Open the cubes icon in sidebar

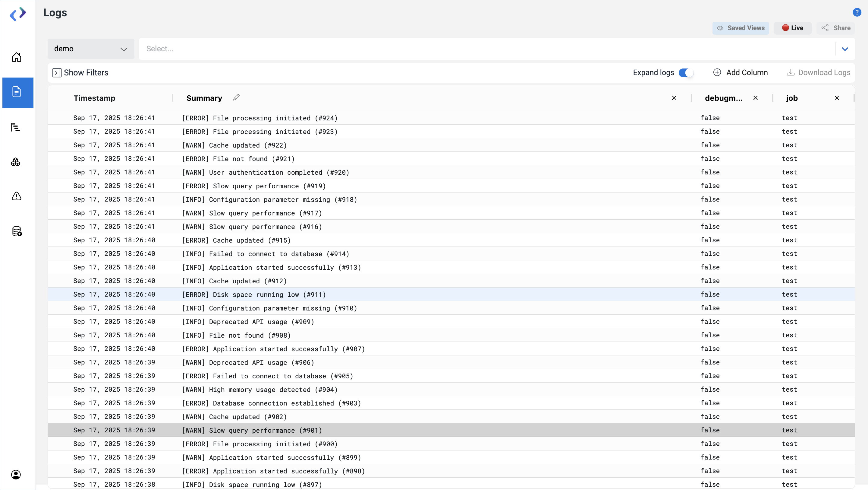pos(15,162)
